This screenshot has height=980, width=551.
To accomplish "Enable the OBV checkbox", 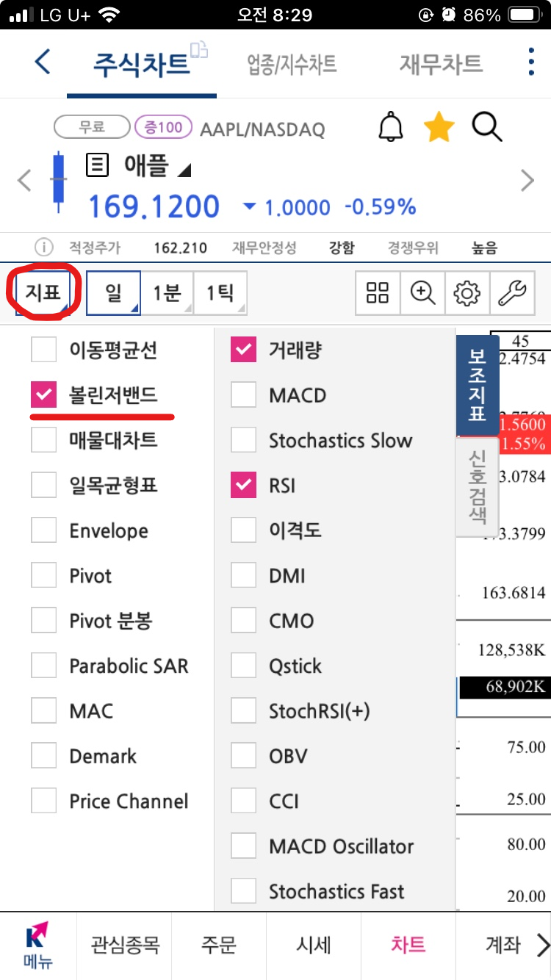I will (x=244, y=756).
